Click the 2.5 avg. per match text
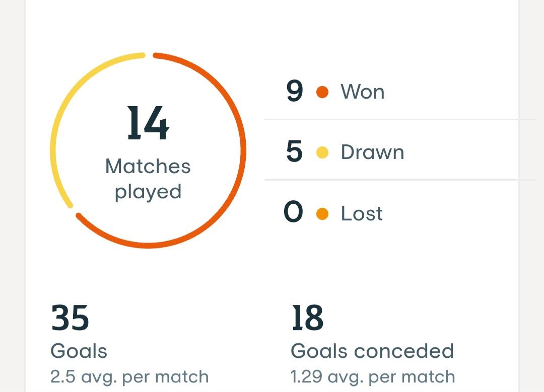Image resolution: width=544 pixels, height=392 pixels. (129, 377)
